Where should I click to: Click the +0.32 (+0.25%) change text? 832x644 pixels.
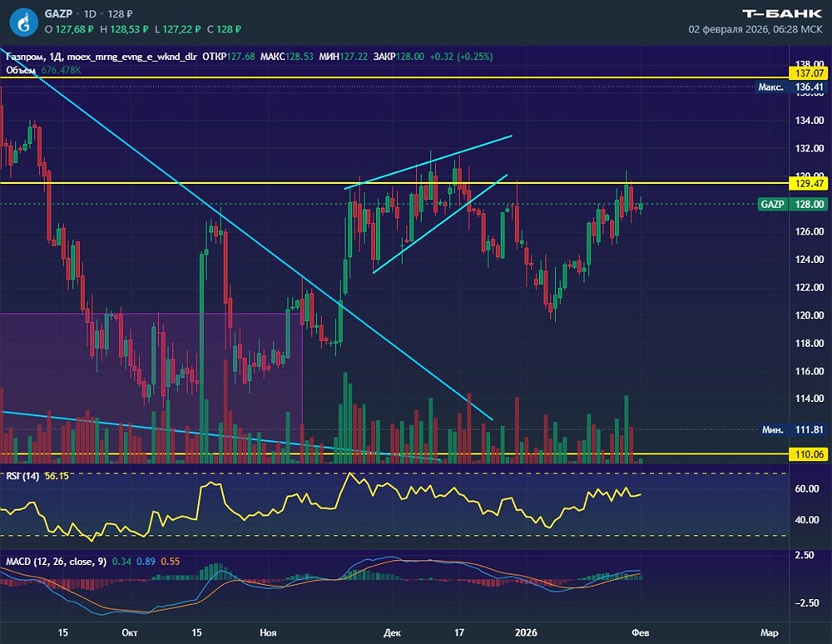[461, 57]
